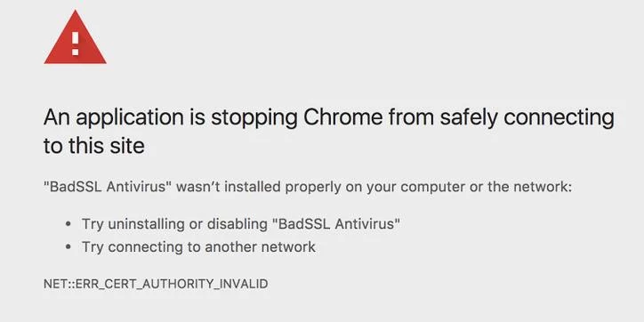644x322 pixels.
Task: Select the 'An application is stopping Chrome' heading line
Action: pyautogui.click(x=328, y=117)
